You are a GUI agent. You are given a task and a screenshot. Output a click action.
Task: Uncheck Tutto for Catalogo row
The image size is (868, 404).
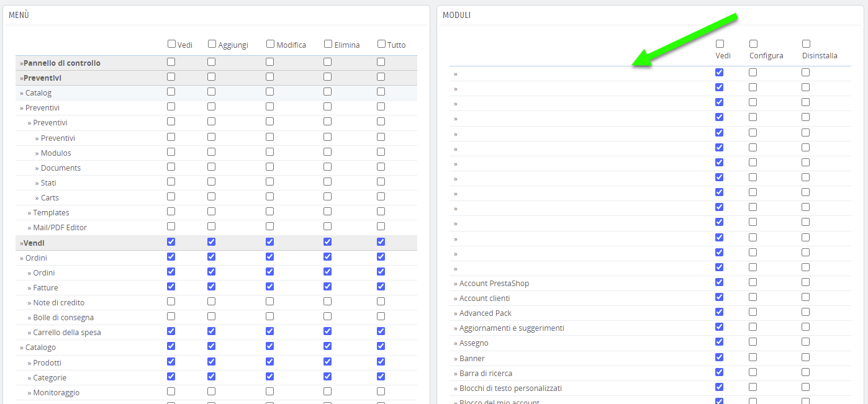pyautogui.click(x=381, y=346)
